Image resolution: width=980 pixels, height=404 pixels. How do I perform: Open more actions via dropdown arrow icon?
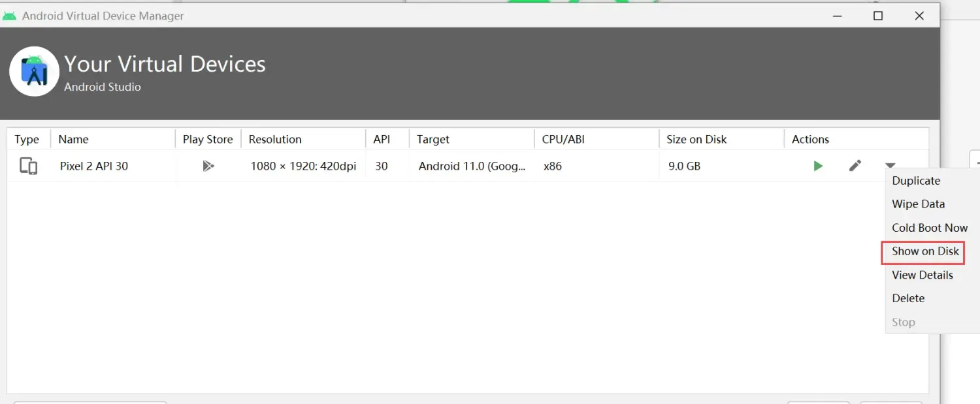pyautogui.click(x=890, y=166)
